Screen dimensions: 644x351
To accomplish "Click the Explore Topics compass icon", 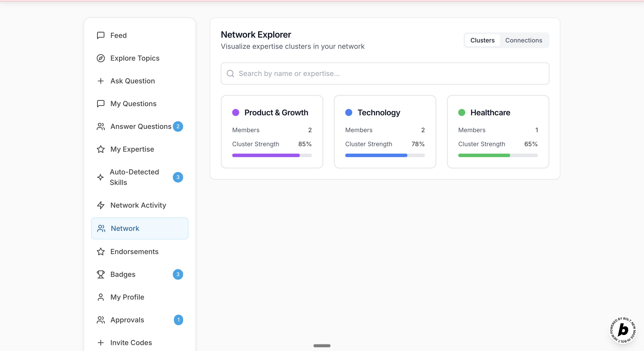I will tap(101, 58).
